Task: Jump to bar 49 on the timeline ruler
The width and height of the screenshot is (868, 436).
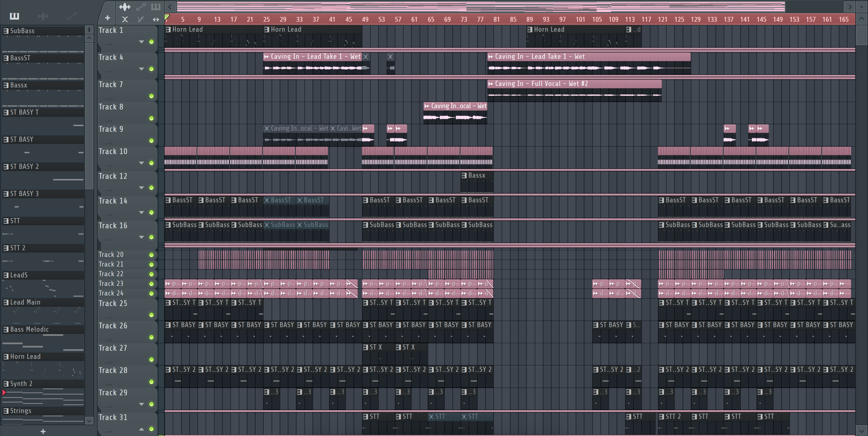Action: coord(365,19)
